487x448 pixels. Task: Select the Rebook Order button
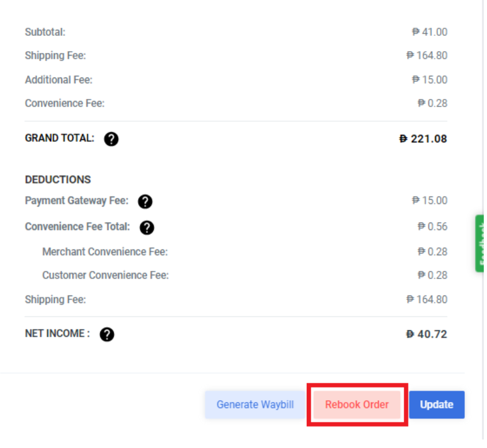pos(357,405)
